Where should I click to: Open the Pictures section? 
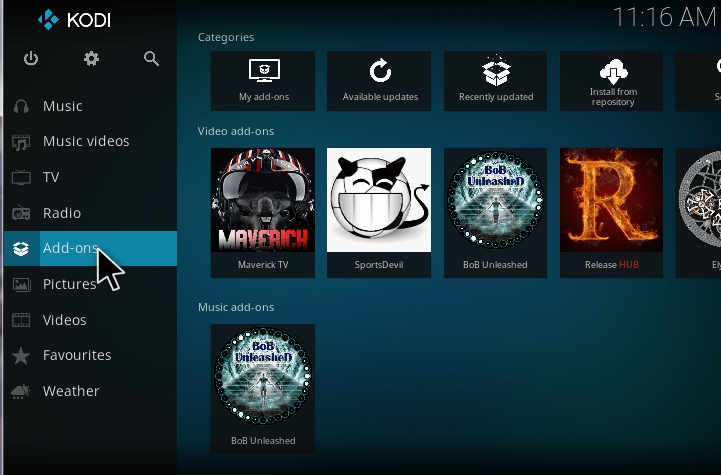click(69, 284)
